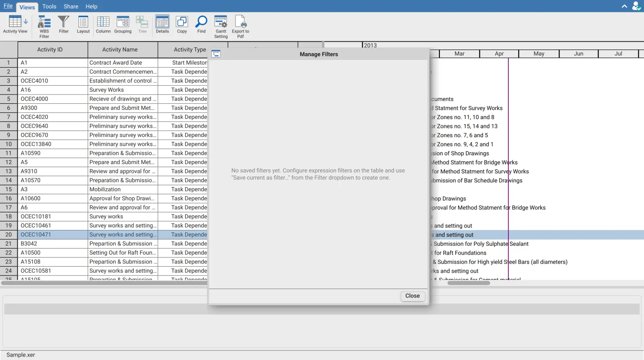Open the Activity View tool
This screenshot has height=360, width=644.
click(x=15, y=25)
